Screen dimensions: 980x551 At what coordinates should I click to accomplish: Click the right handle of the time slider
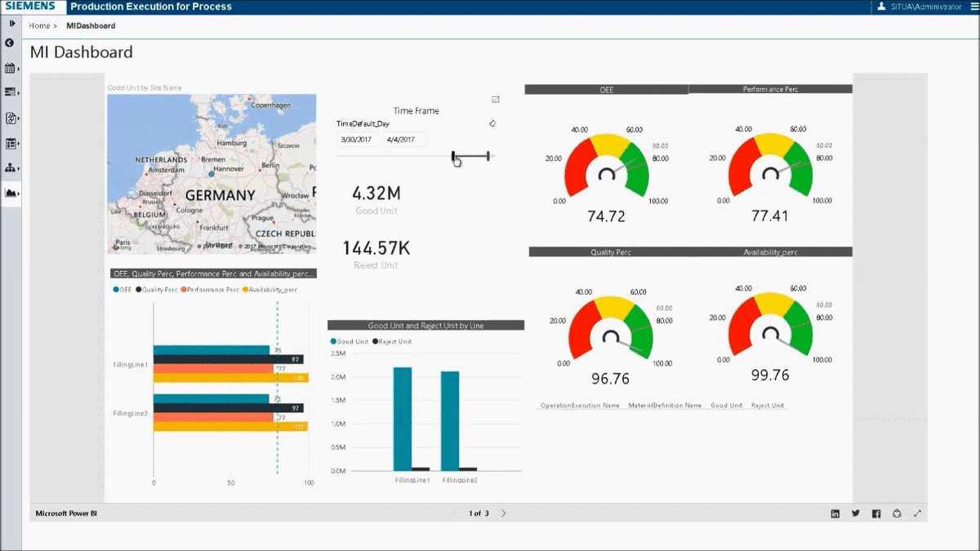click(x=488, y=155)
